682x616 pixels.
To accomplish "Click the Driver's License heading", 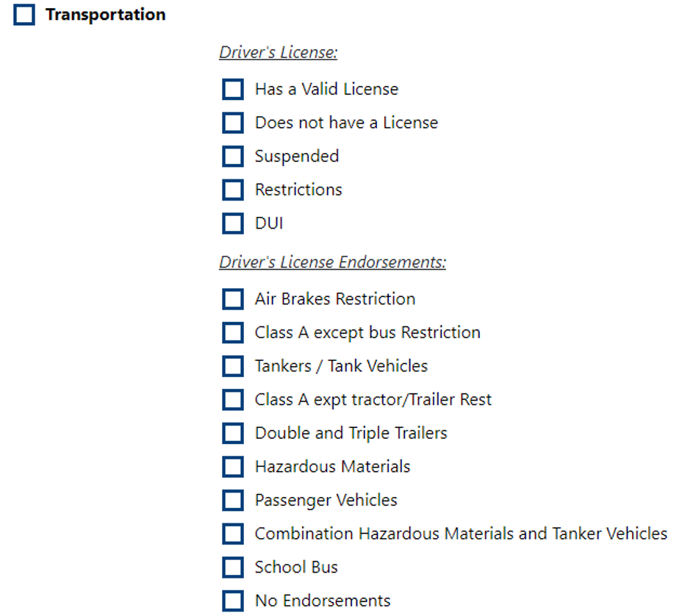I will point(279,52).
